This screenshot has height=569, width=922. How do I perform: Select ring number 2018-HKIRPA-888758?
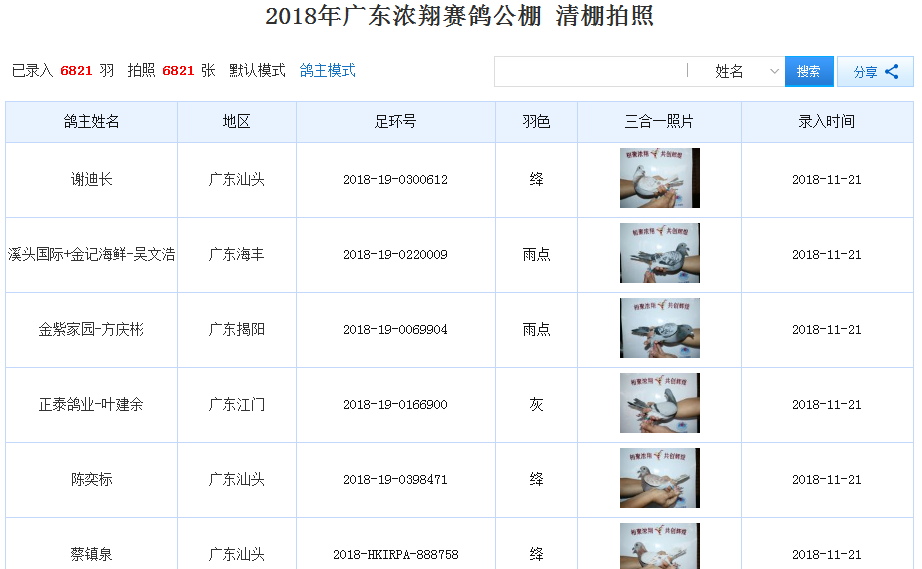396,555
